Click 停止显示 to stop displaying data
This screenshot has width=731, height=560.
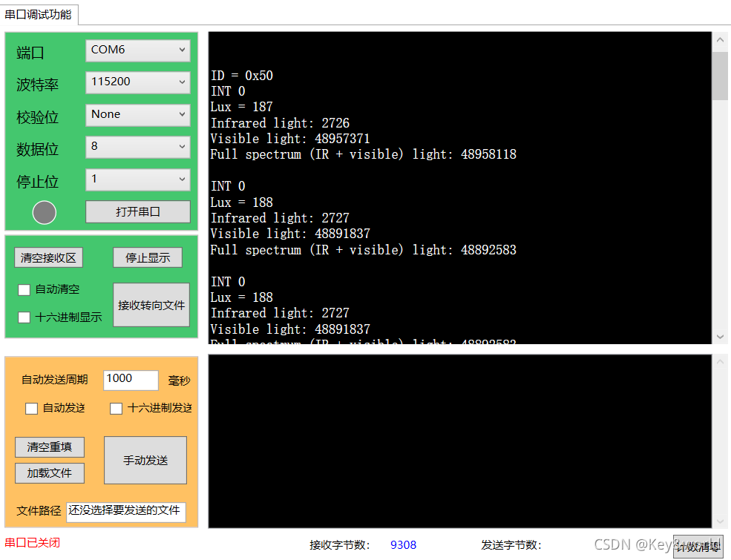148,257
